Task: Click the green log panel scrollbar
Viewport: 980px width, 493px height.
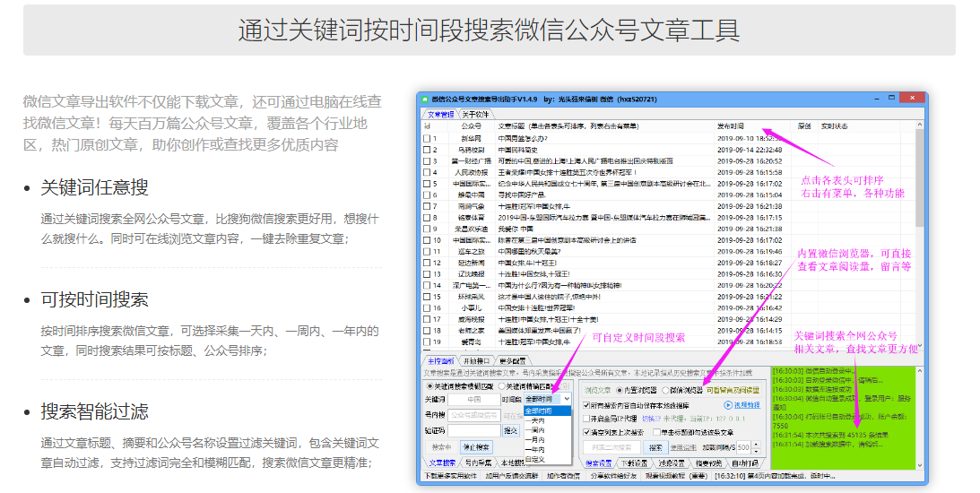Action: [x=919, y=418]
